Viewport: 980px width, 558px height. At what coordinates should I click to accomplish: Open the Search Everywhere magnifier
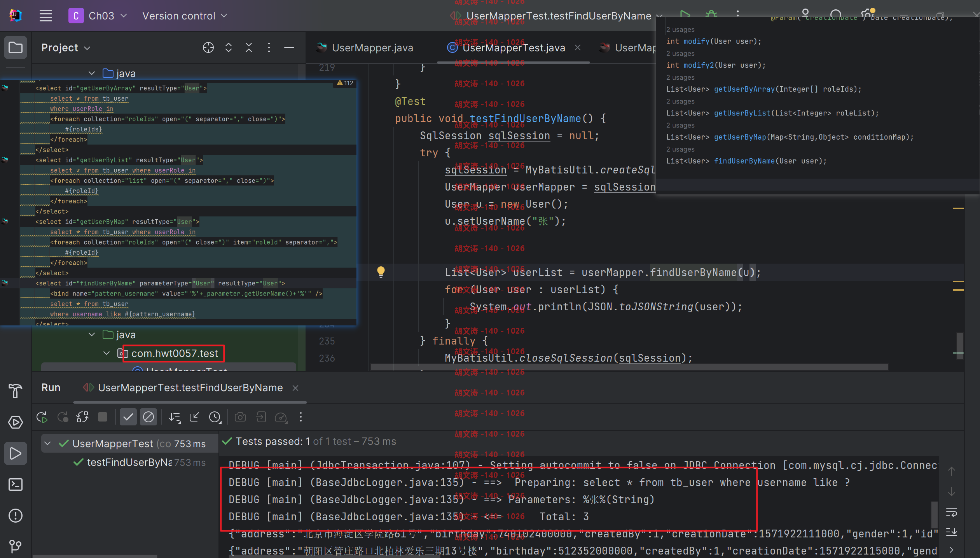pos(835,15)
